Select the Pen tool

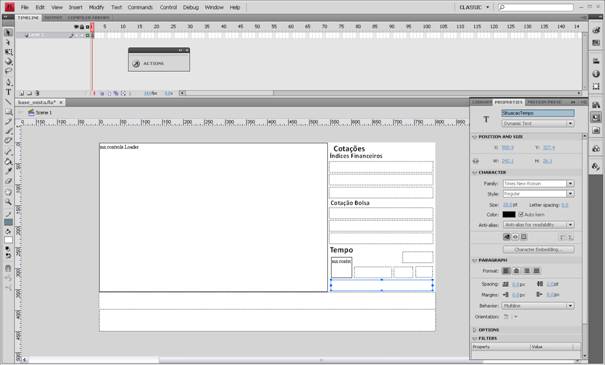[8, 82]
